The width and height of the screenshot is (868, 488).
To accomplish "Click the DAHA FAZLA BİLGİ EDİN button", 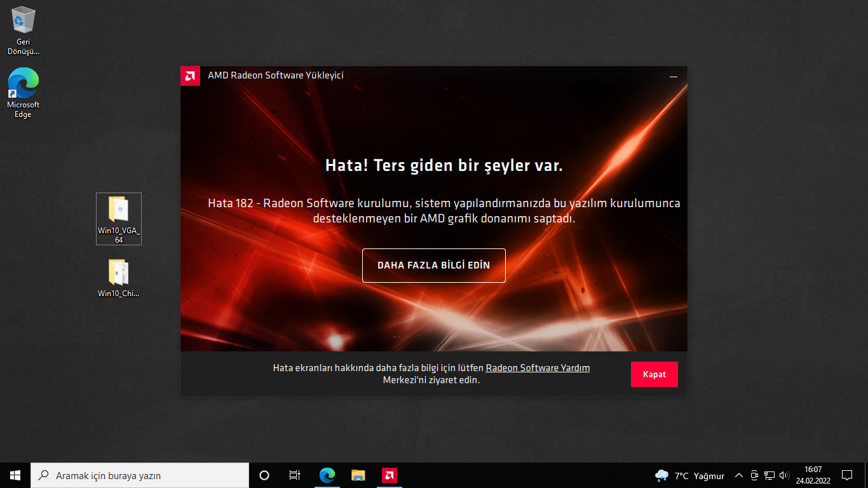I will [434, 265].
